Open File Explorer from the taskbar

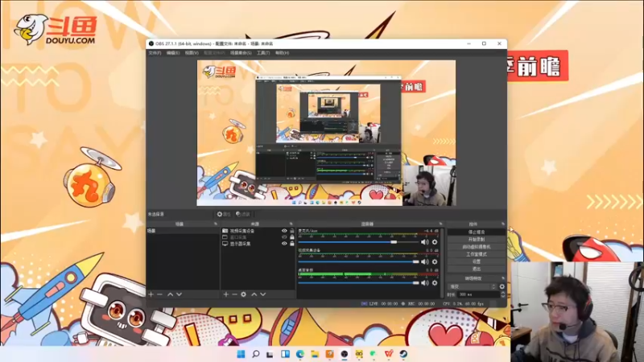click(315, 354)
